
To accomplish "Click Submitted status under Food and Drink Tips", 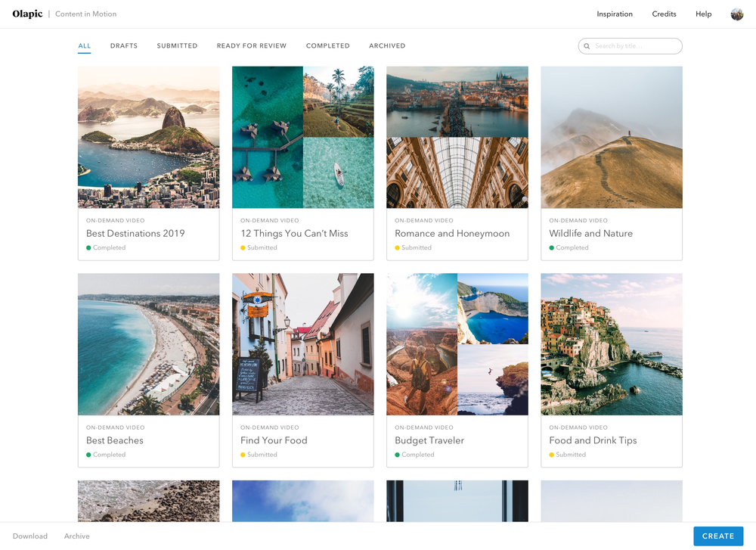I will pos(568,455).
